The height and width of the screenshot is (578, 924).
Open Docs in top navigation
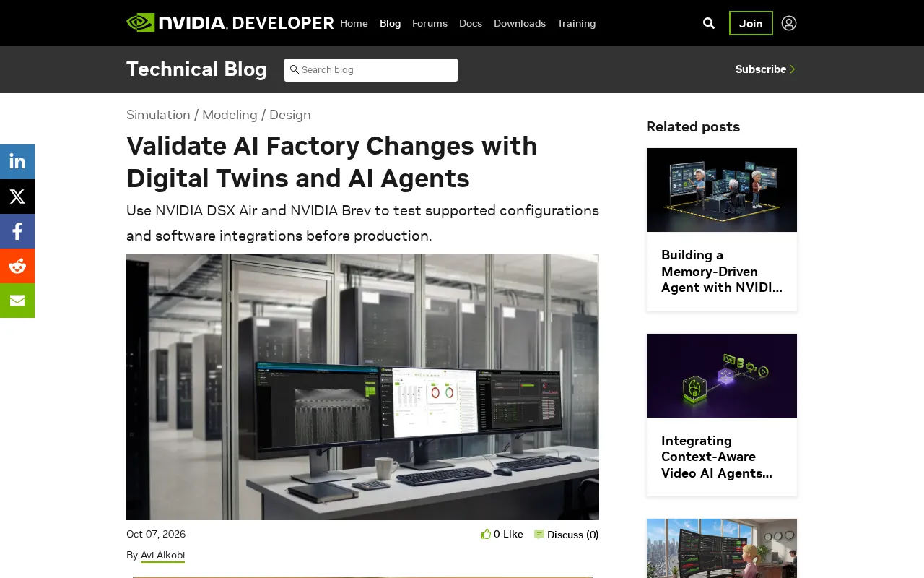pos(471,23)
